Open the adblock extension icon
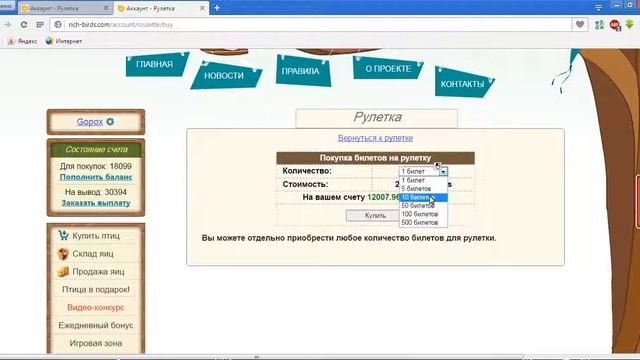 615,25
